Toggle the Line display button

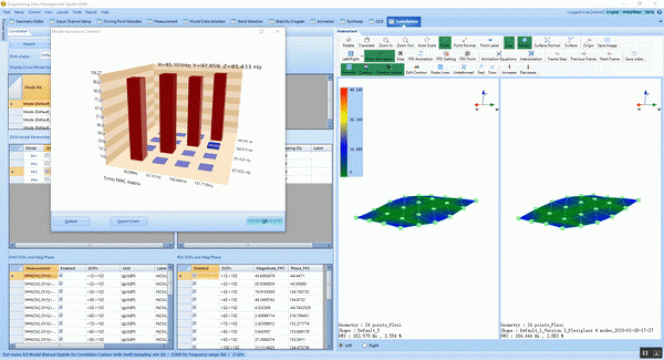click(509, 42)
